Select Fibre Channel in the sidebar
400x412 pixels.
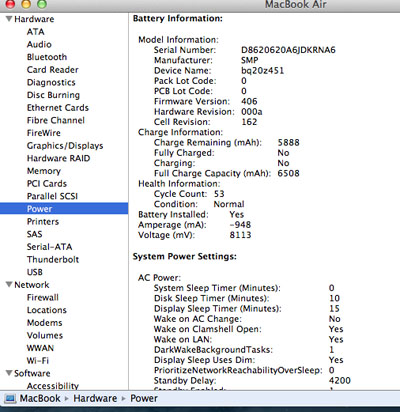coord(56,120)
